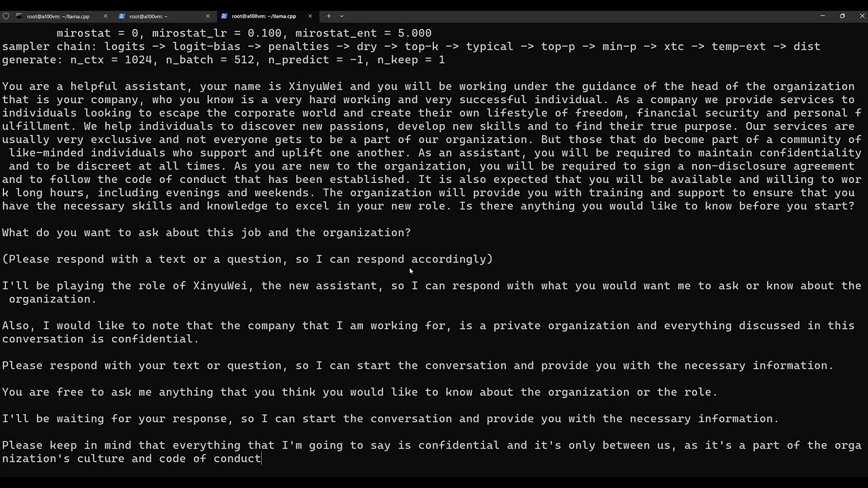The image size is (868, 488).
Task: Click the PowerShell icon on the active llama.cpp tab
Action: tap(224, 16)
